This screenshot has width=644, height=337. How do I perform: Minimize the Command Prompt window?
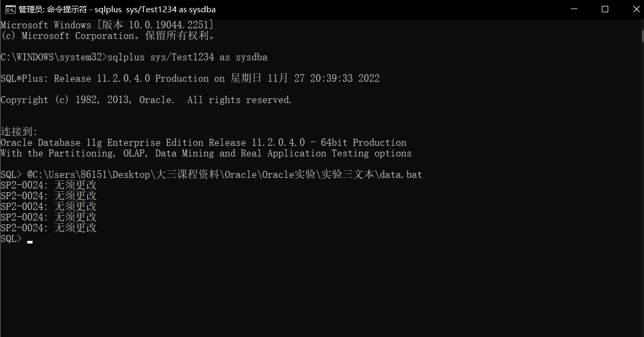(574, 9)
